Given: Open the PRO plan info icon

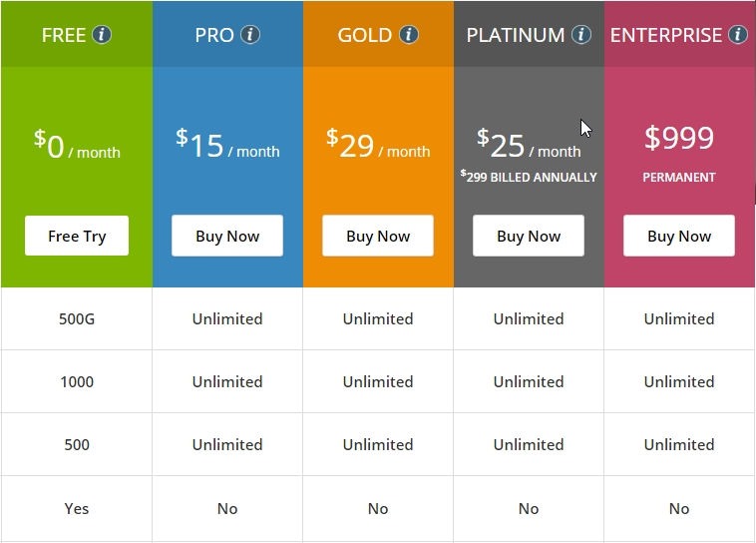Looking at the screenshot, I should point(250,35).
